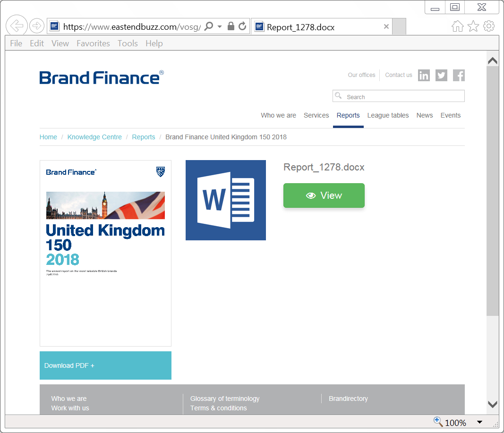The width and height of the screenshot is (504, 433).
Task: Open the browser Home icon
Action: tap(457, 26)
